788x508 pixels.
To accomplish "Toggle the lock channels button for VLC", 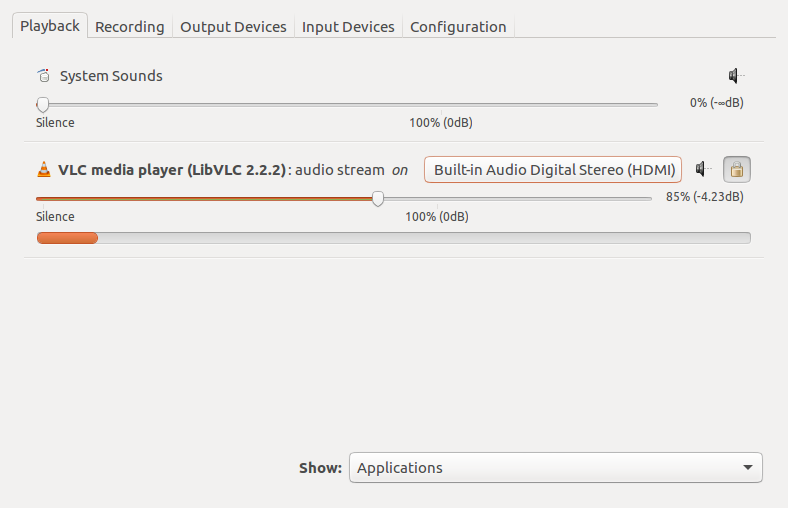I will [x=737, y=169].
